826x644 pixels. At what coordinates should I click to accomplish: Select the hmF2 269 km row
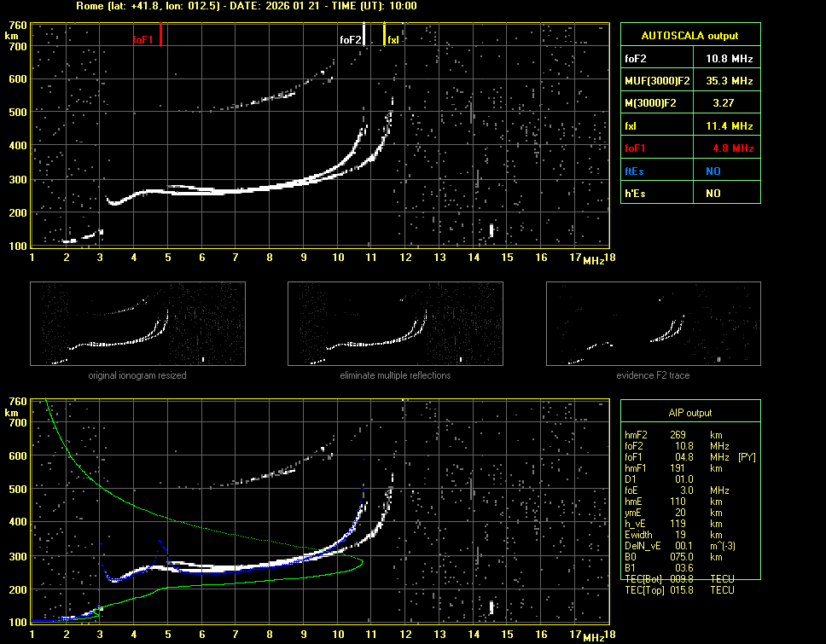(678, 435)
